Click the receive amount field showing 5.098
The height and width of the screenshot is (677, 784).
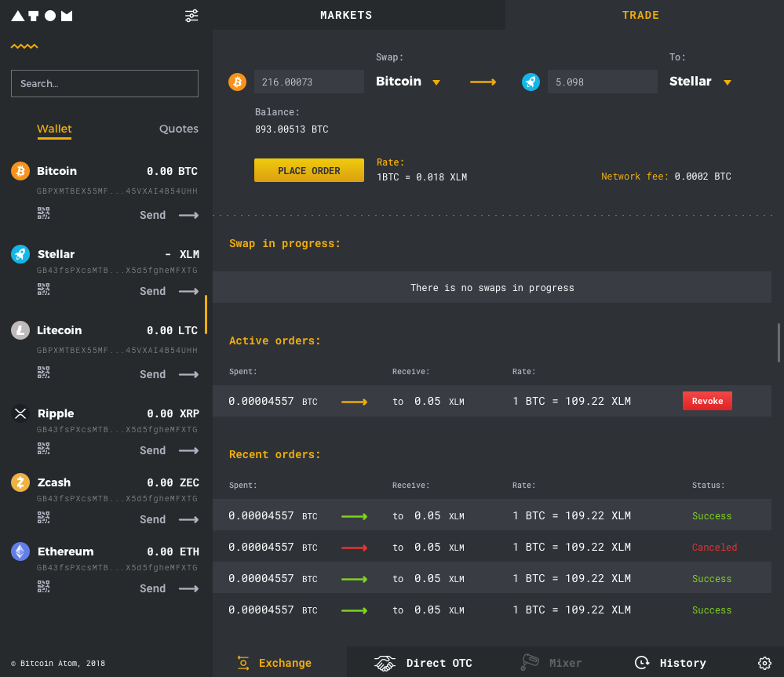point(603,82)
